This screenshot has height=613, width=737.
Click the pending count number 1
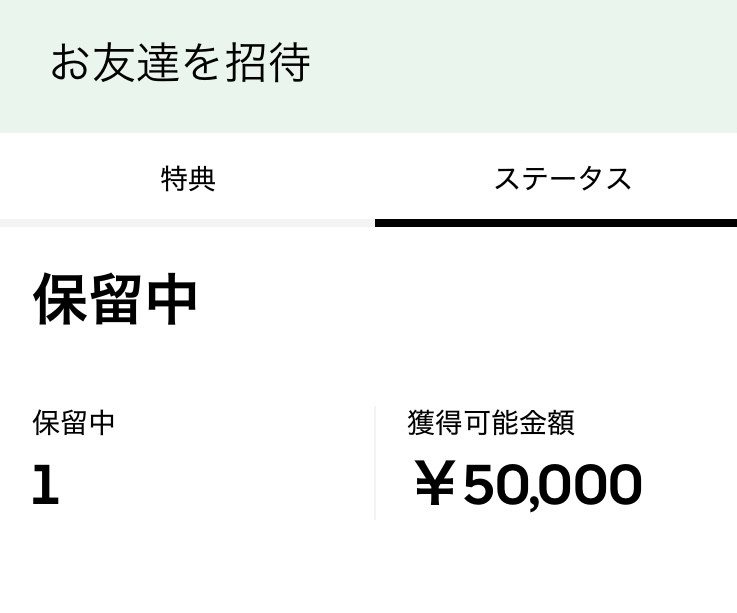pos(45,486)
